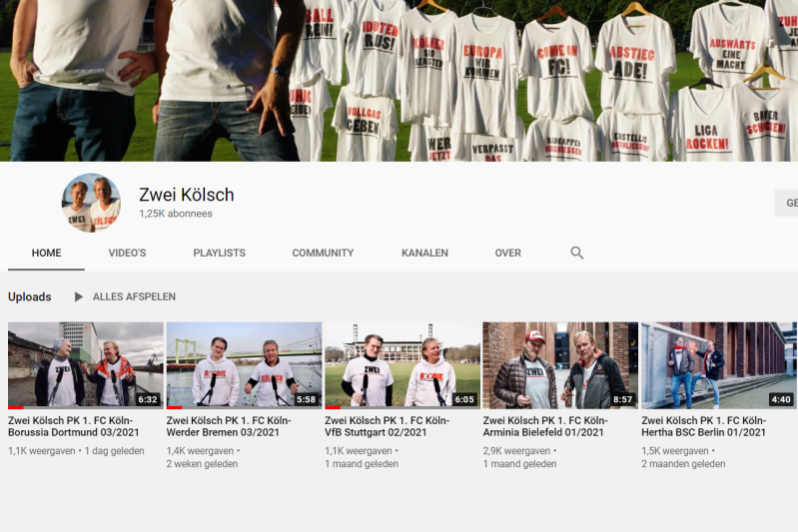798x532 pixels.
Task: Click the 6:32 duration badge
Action: click(148, 399)
